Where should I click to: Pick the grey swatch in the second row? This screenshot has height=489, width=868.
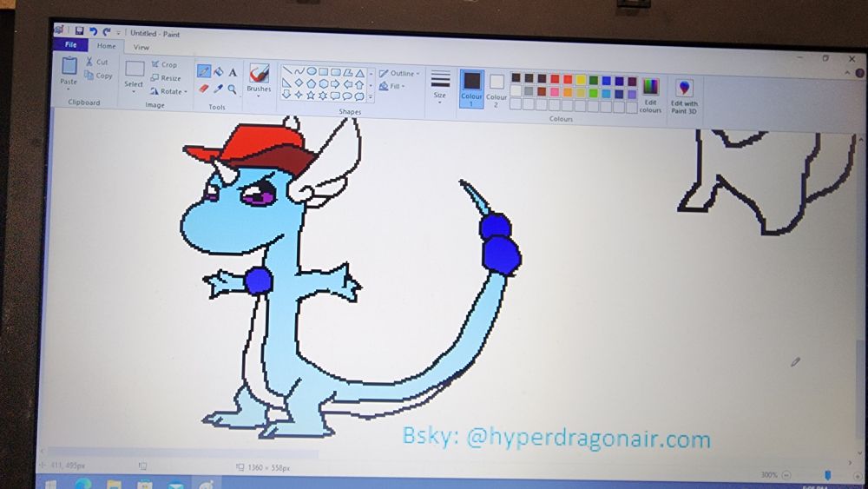[x=529, y=91]
